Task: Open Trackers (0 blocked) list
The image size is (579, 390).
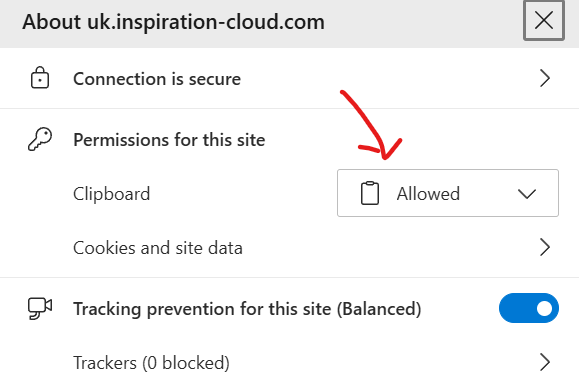Action: (290, 362)
